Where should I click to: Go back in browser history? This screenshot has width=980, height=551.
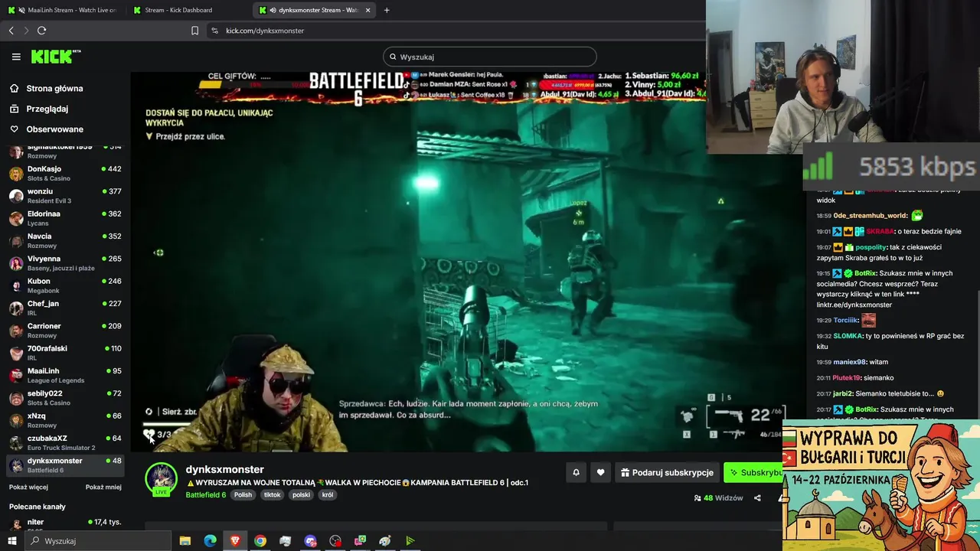coord(11,31)
